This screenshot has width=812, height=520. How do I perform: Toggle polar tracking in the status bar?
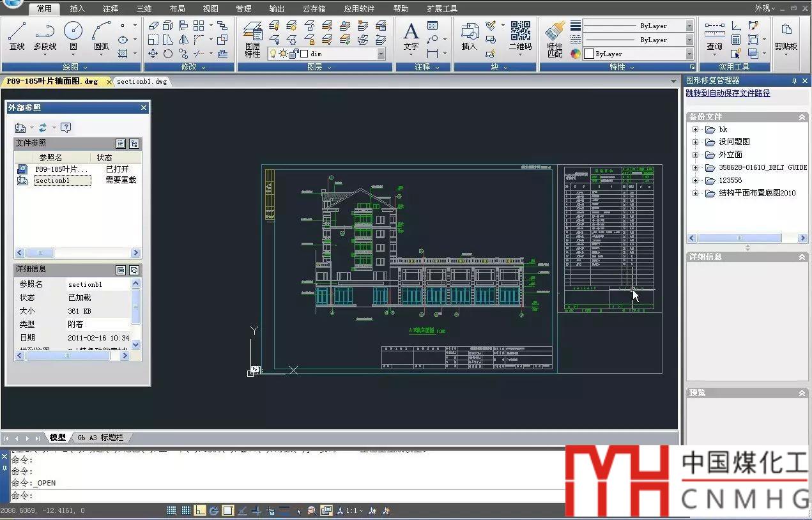214,510
